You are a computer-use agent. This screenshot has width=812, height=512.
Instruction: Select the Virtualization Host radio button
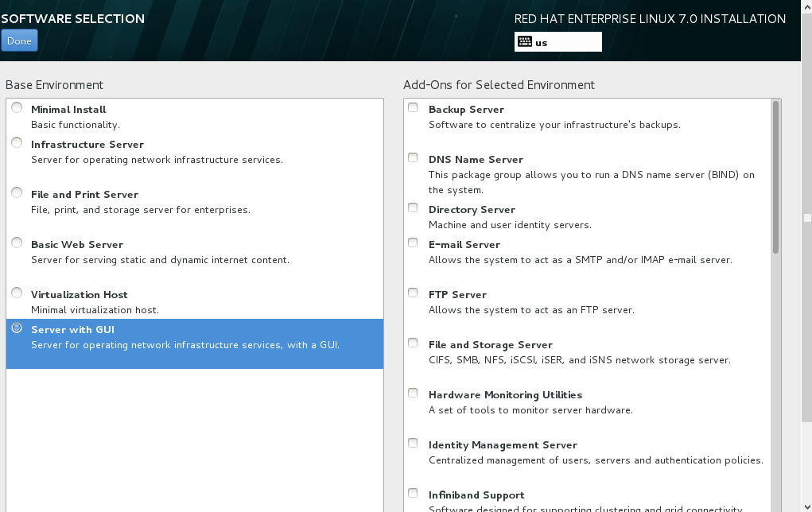(17, 293)
